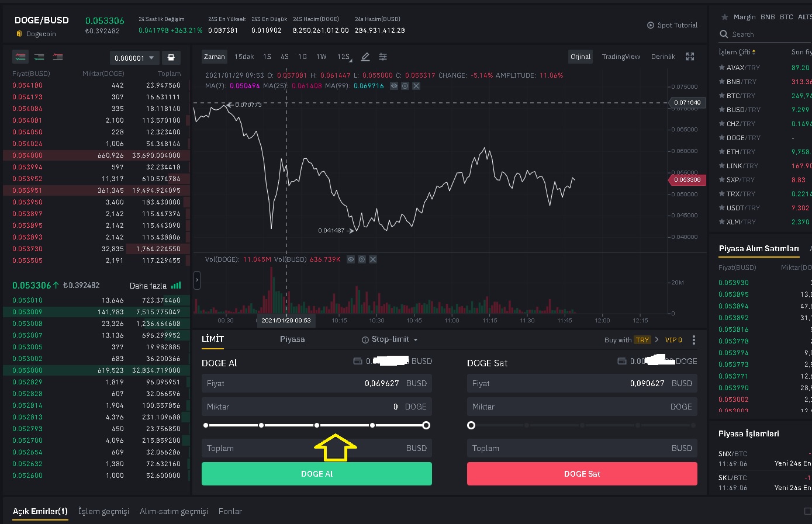Click the Stop-limit info icon

tap(365, 340)
